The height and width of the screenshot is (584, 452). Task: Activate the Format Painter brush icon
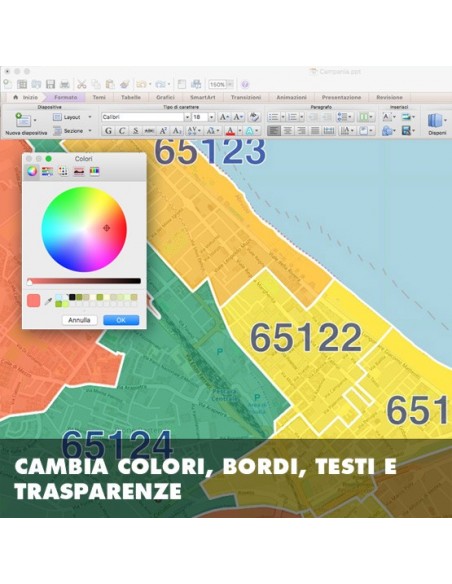click(x=125, y=85)
